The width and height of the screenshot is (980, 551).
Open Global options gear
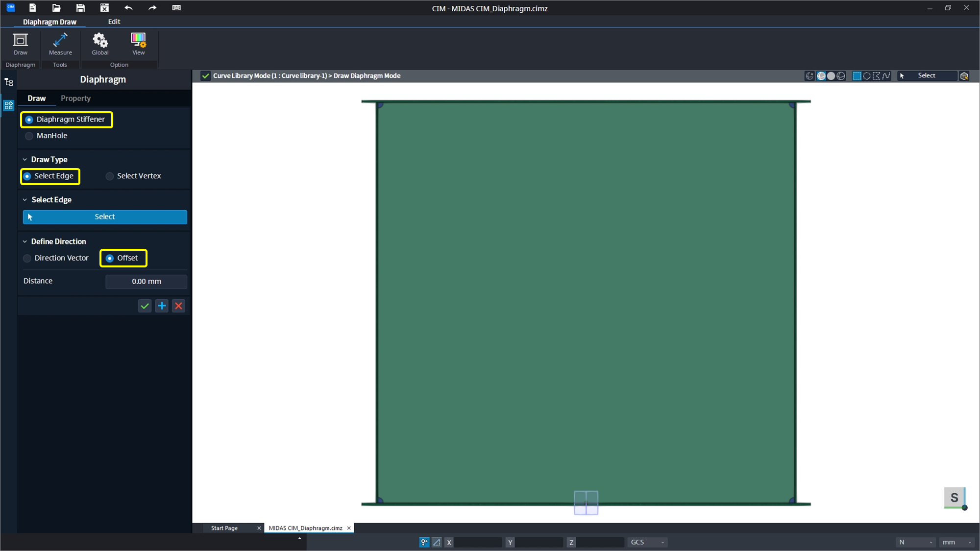100,44
